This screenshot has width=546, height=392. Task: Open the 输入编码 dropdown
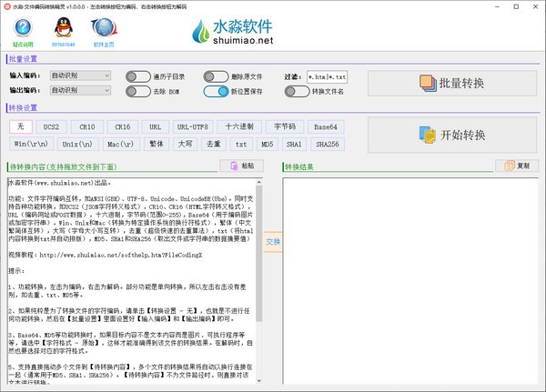point(80,75)
